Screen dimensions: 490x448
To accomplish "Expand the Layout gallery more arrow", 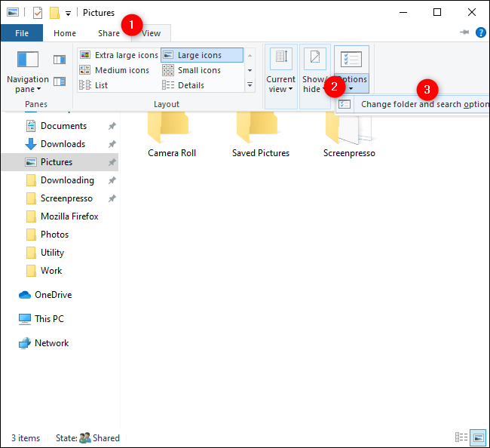I will click(x=250, y=85).
